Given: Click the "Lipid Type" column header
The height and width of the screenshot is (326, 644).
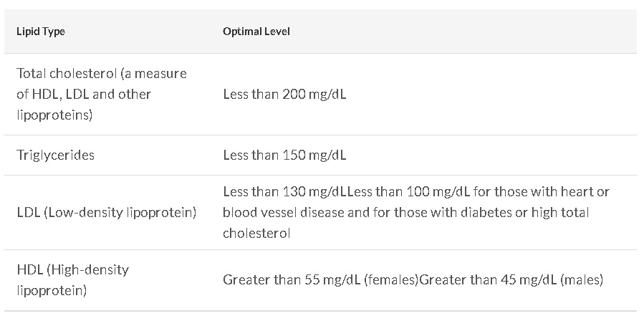Looking at the screenshot, I should (41, 32).
